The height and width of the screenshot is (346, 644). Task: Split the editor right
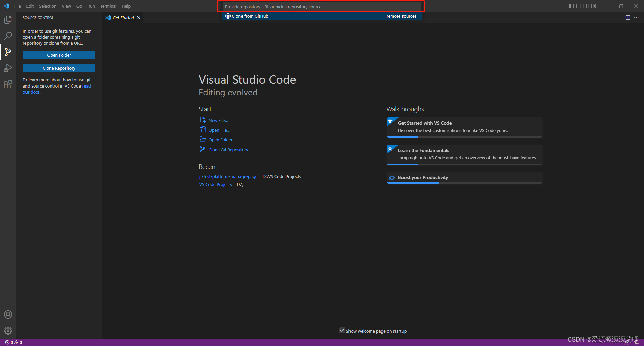tap(628, 18)
